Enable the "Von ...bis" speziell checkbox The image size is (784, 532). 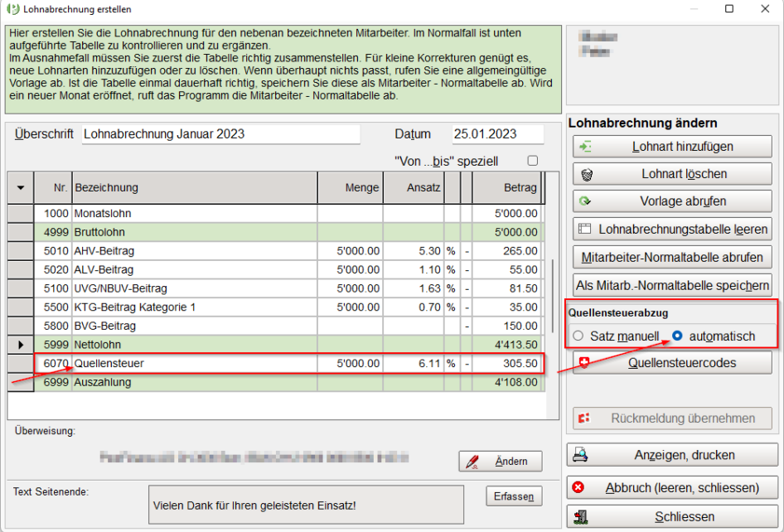point(533,161)
